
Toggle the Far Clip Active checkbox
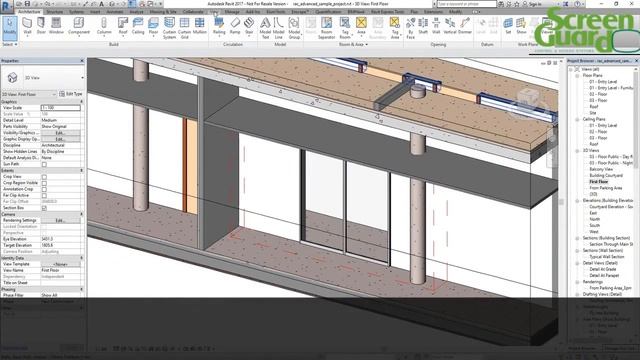[44, 196]
